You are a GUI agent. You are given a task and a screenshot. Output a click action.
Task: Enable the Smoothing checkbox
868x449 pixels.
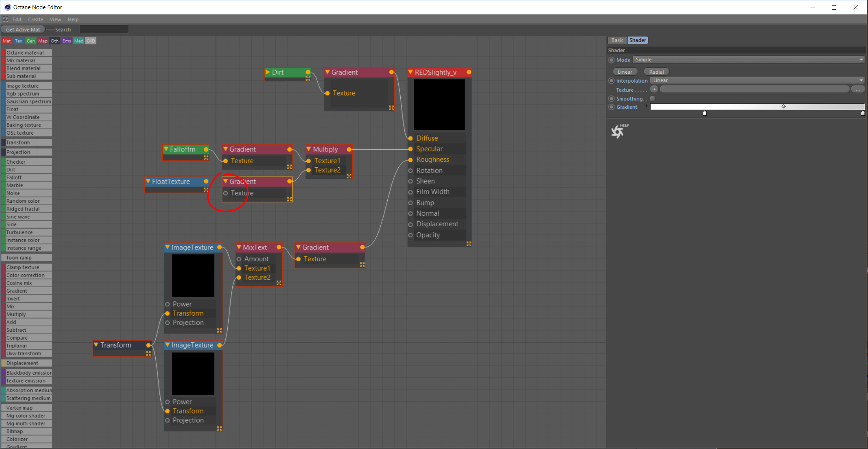653,98
